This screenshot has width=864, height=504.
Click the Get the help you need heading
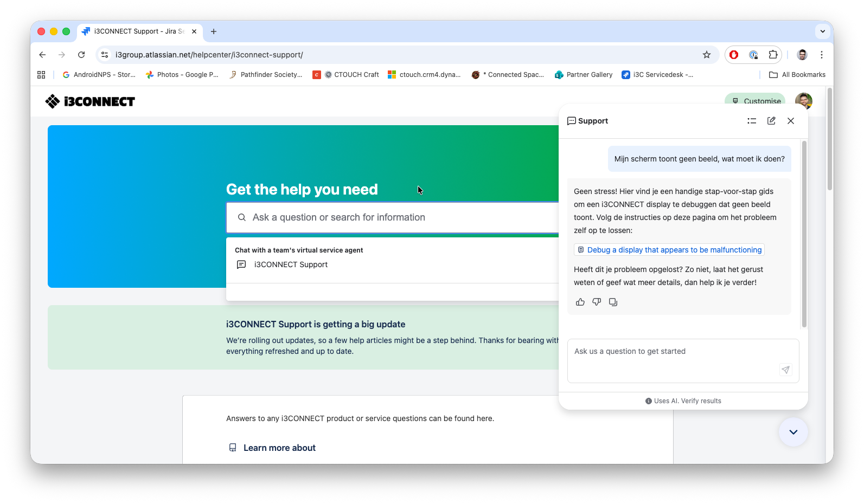point(302,189)
